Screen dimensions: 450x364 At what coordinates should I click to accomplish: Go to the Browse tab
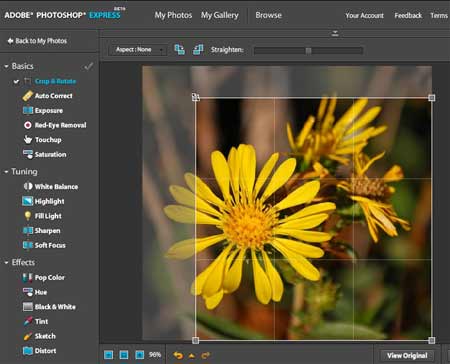tap(268, 15)
